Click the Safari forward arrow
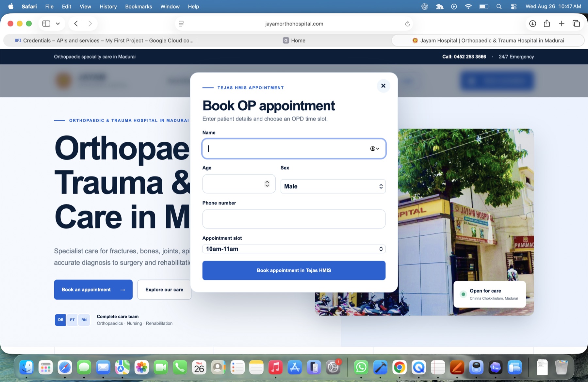Viewport: 588px width, 382px height. [90, 24]
